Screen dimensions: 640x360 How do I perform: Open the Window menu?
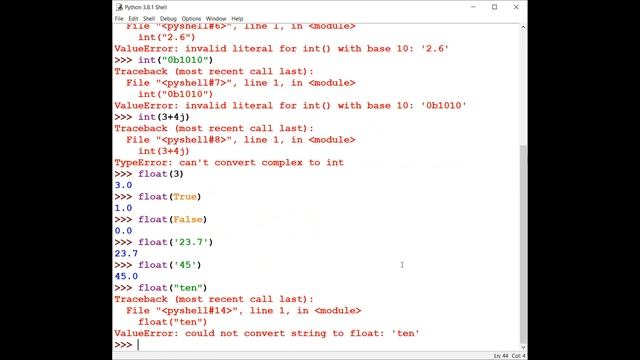[x=216, y=19]
